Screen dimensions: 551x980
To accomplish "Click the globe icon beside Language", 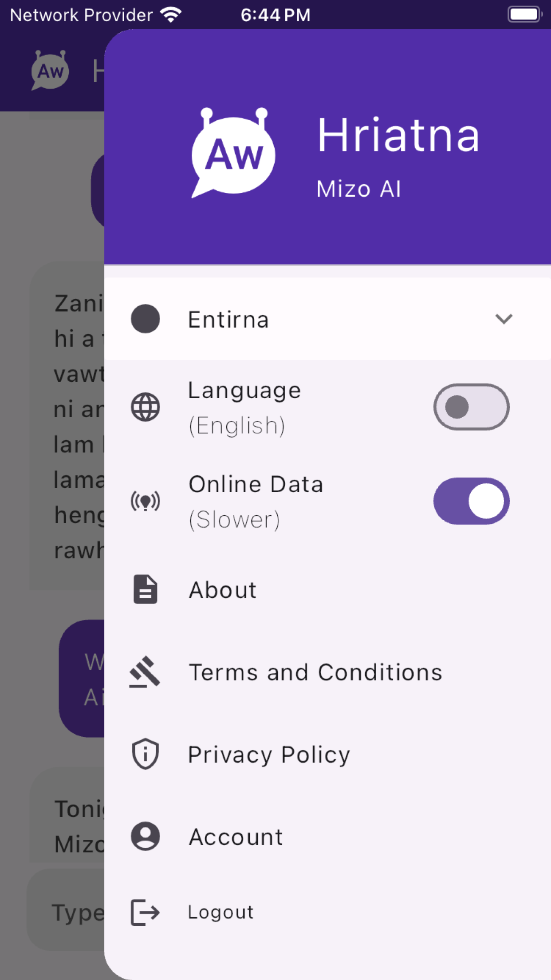I will pos(146,407).
